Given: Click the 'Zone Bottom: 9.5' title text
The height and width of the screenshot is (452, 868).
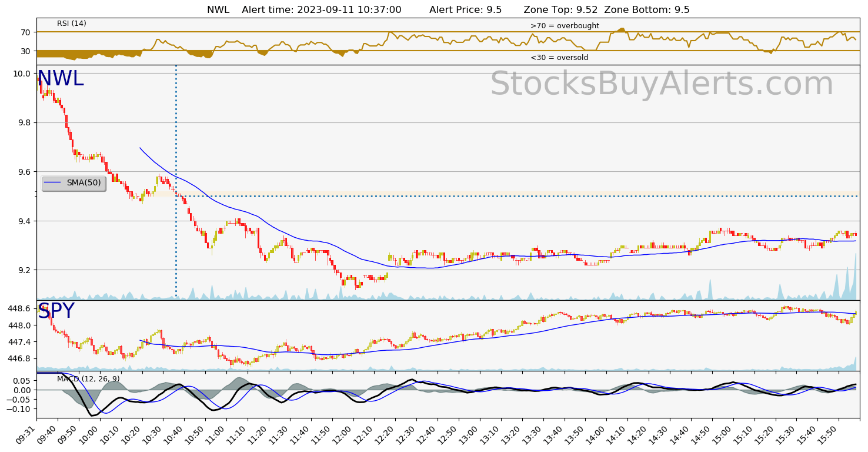Looking at the screenshot, I should pos(647,10).
